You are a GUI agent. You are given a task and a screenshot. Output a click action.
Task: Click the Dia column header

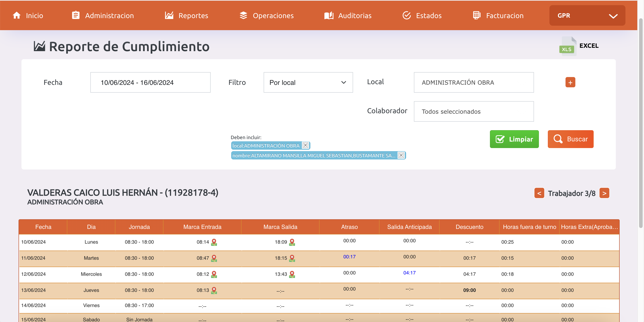[x=91, y=227]
